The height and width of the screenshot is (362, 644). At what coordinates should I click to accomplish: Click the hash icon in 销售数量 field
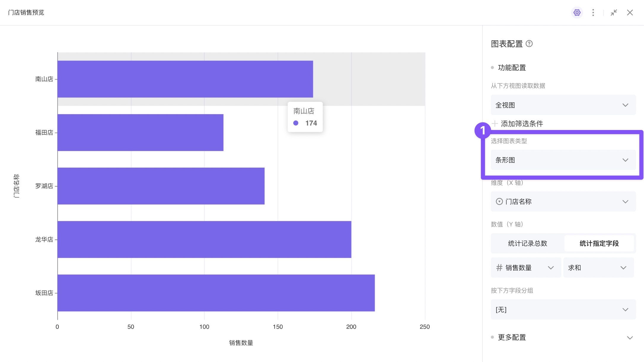499,268
